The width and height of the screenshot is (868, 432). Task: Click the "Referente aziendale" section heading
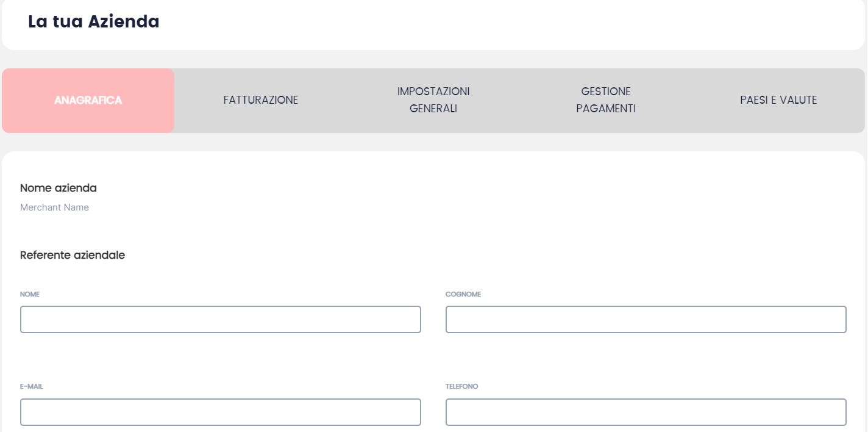pyautogui.click(x=73, y=255)
